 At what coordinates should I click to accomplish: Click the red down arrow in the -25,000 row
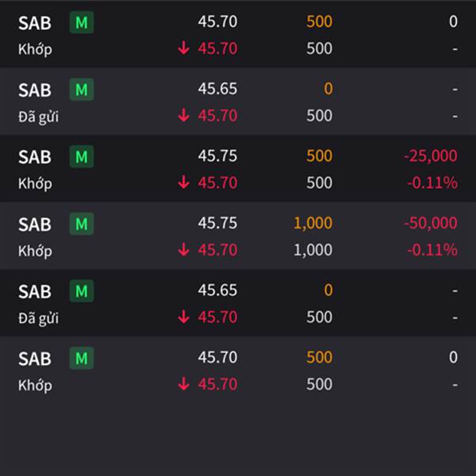pyautogui.click(x=184, y=182)
